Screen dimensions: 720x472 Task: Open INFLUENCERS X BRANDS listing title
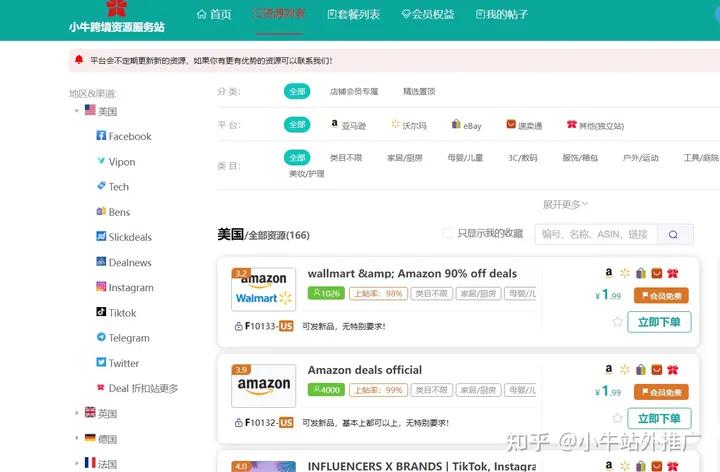click(x=422, y=466)
